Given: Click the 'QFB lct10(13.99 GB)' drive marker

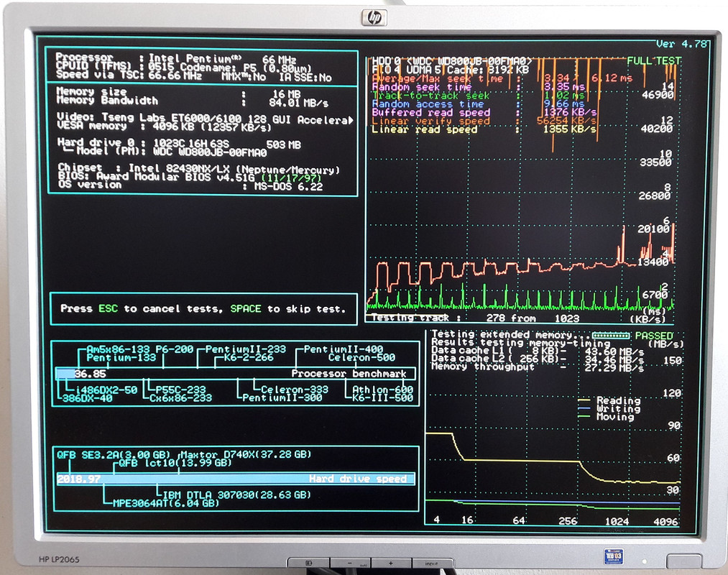Looking at the screenshot, I should pyautogui.click(x=175, y=463).
